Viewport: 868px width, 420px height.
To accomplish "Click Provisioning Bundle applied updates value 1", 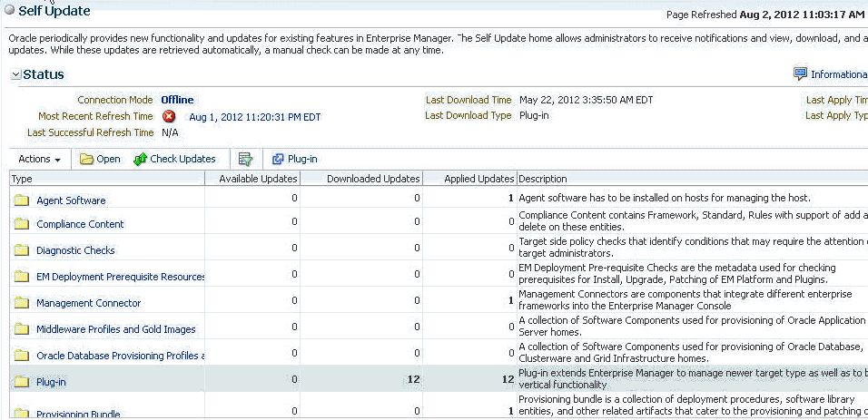I will [x=511, y=411].
